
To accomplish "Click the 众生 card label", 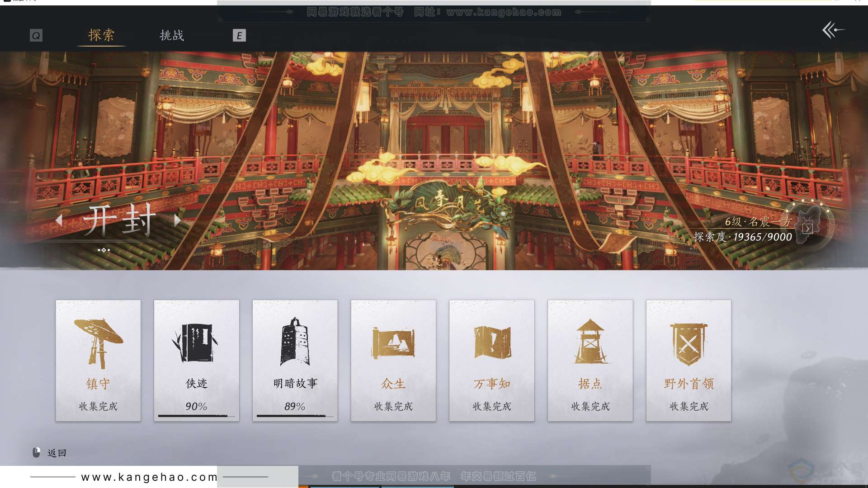I will [393, 384].
